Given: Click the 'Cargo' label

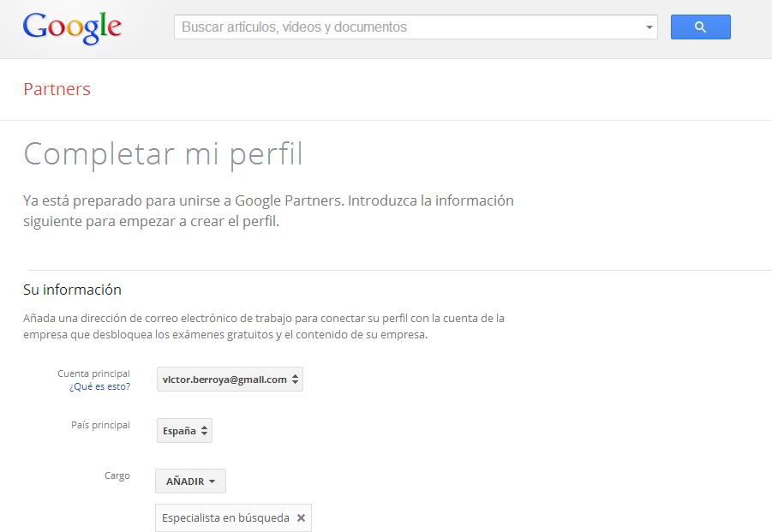Looking at the screenshot, I should 117,476.
